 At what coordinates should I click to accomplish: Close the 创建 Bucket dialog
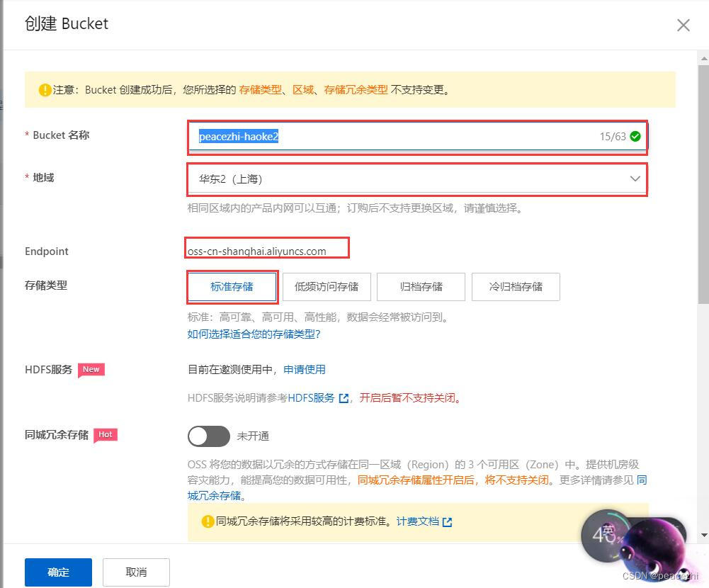click(x=683, y=25)
